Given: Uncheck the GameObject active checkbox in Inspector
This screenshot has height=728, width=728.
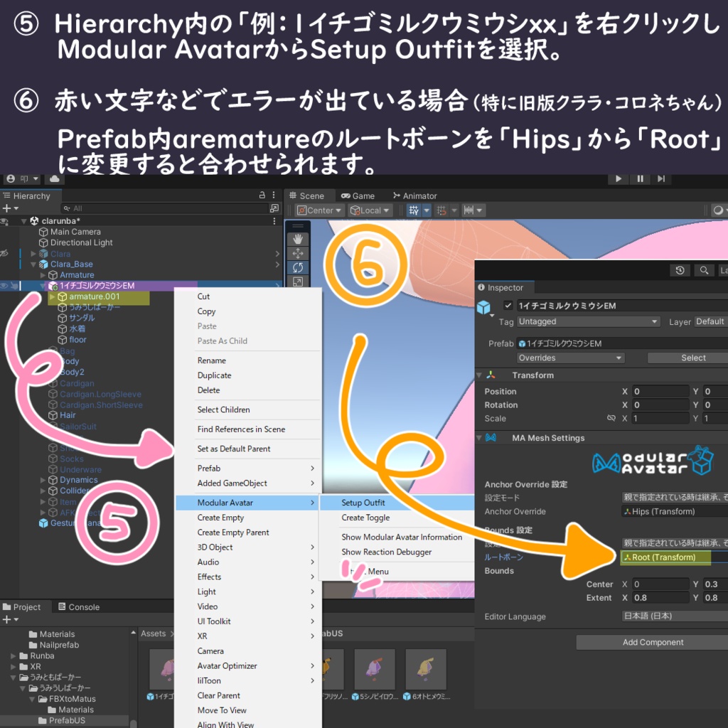Looking at the screenshot, I should (x=508, y=306).
